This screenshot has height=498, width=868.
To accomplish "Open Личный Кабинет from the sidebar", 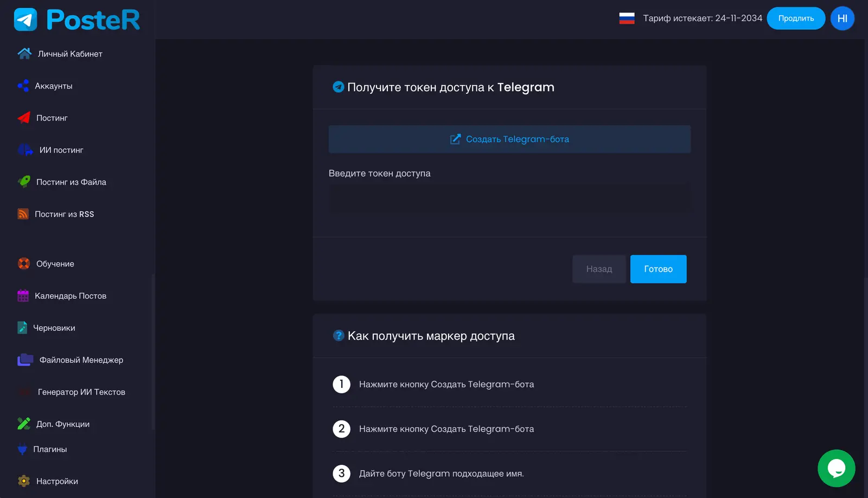I will [70, 54].
